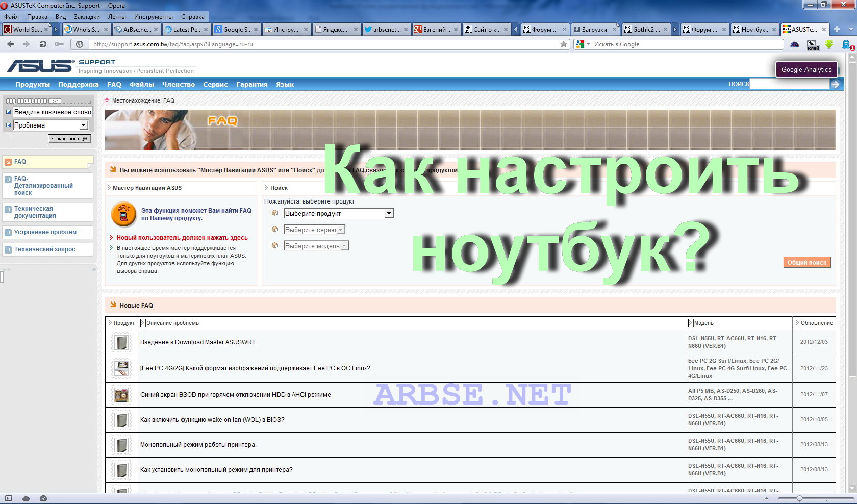Click the panel toggle icon in status bar
857x504 pixels.
pyautogui.click(x=8, y=498)
